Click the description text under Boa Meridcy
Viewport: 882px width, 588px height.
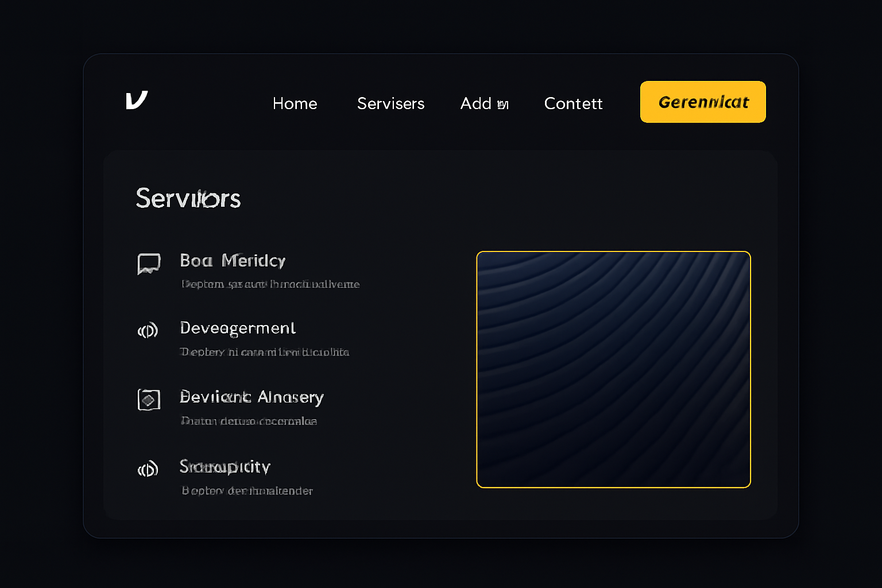coord(270,284)
